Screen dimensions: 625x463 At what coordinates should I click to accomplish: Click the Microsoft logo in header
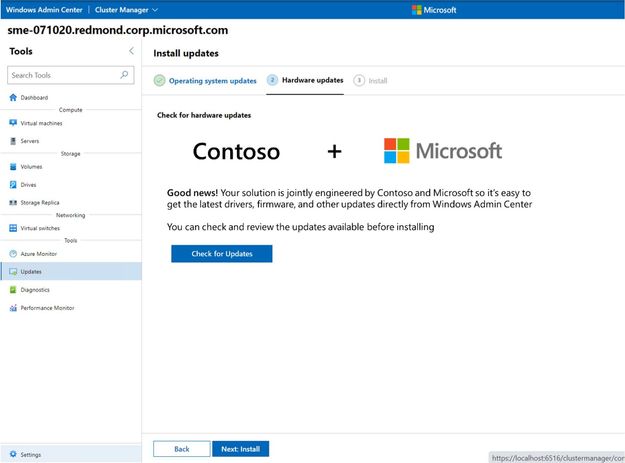coord(434,10)
